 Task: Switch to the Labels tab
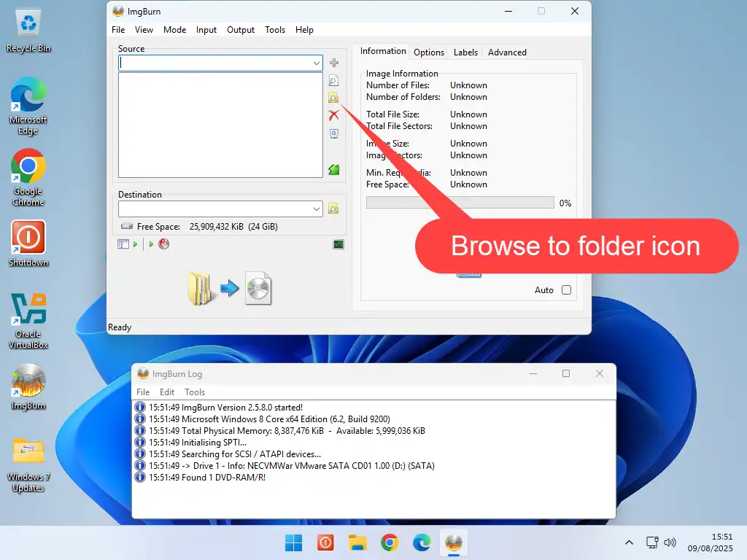[465, 52]
